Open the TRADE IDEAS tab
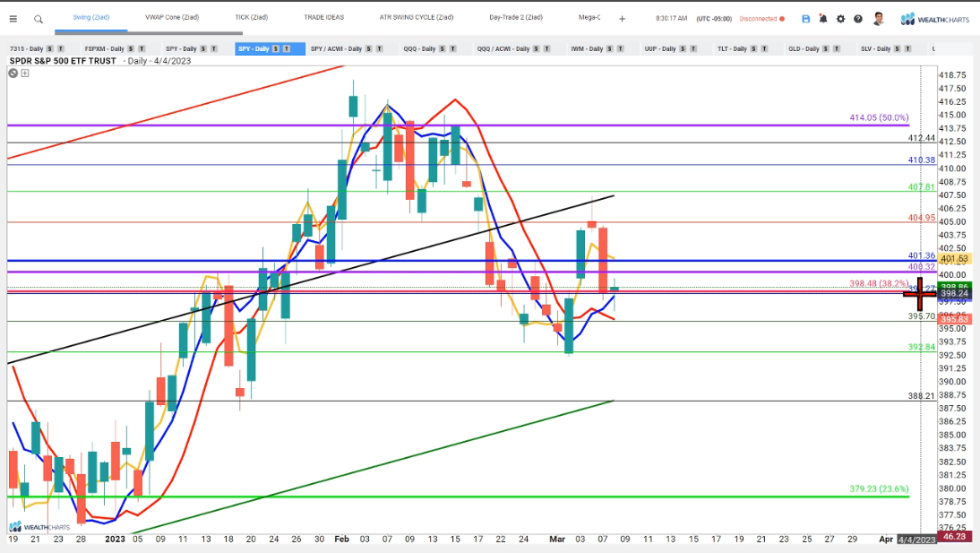The width and height of the screenshot is (980, 553). coord(323,18)
